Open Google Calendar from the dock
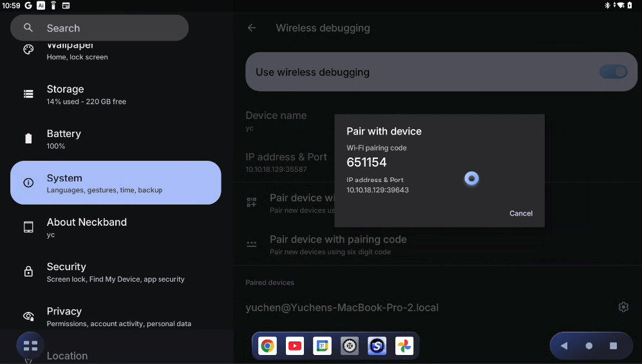The width and height of the screenshot is (642, 364). pyautogui.click(x=322, y=346)
